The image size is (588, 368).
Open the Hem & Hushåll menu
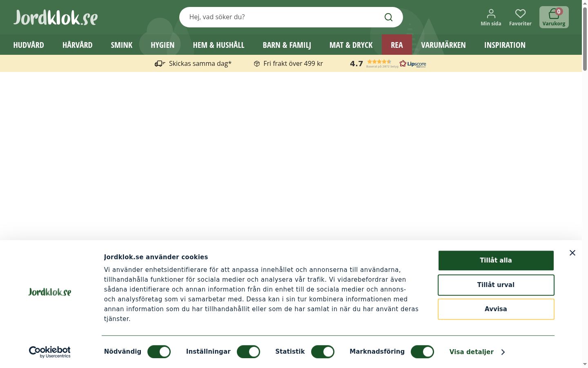[218, 45]
